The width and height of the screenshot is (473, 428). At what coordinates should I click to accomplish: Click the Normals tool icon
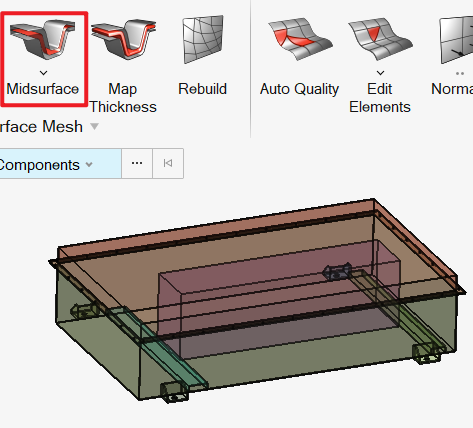tap(456, 40)
